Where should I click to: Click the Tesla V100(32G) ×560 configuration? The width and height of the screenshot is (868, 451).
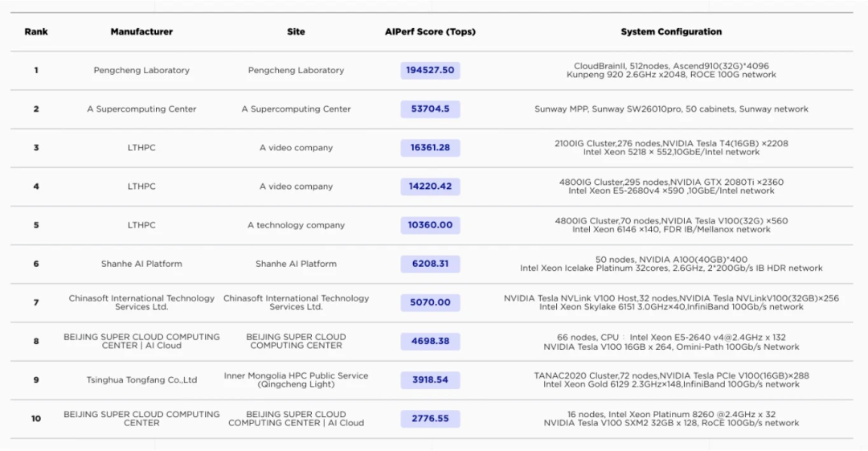671,225
